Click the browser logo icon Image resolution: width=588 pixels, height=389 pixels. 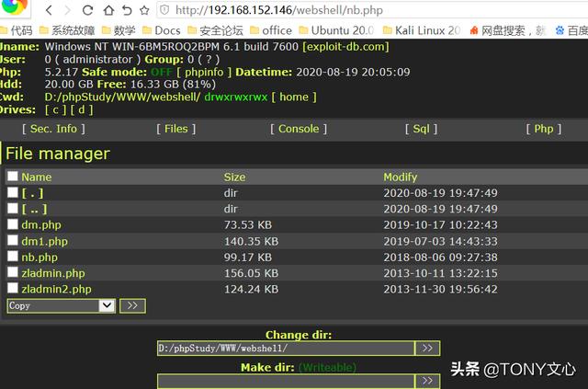(x=15, y=6)
